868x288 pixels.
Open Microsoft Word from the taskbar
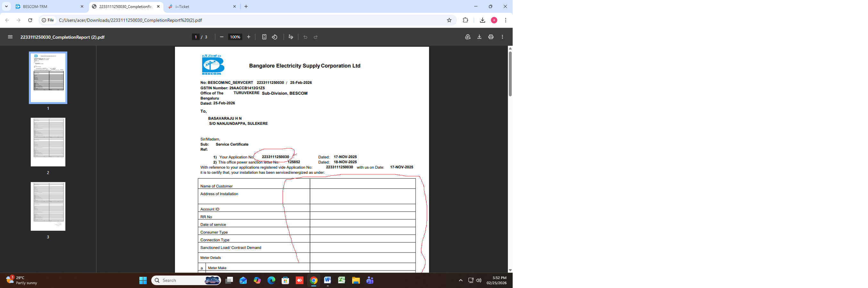click(x=327, y=280)
